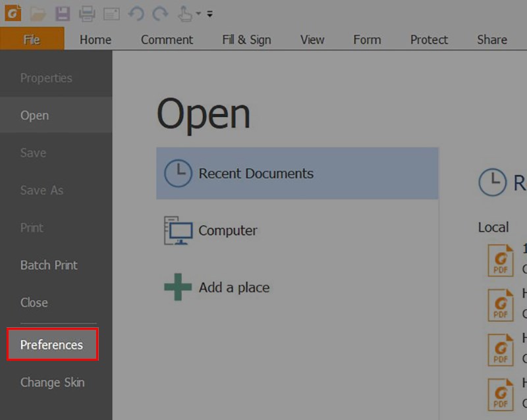
Task: Choose Save As in the File sidebar
Action: (42, 190)
